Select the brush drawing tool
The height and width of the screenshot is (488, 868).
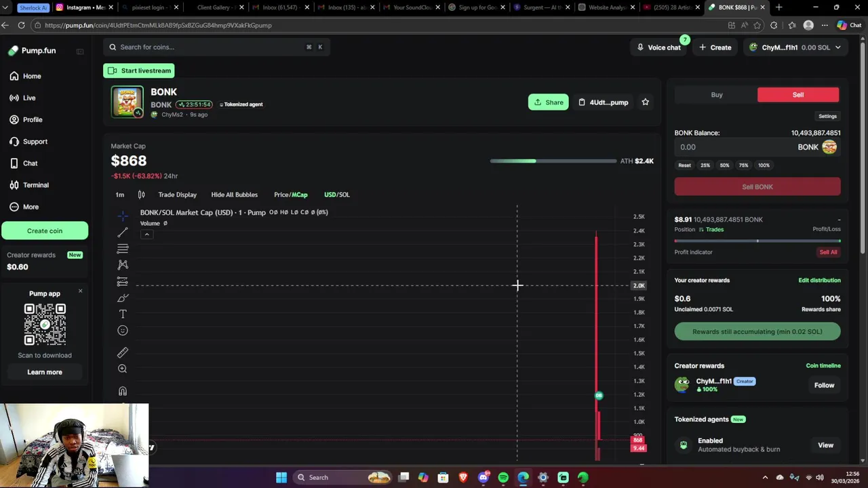click(123, 298)
